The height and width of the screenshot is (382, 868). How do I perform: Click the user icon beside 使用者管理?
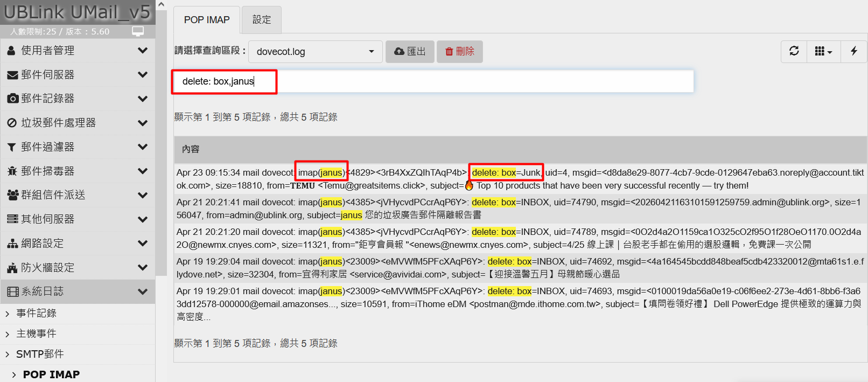tap(11, 51)
